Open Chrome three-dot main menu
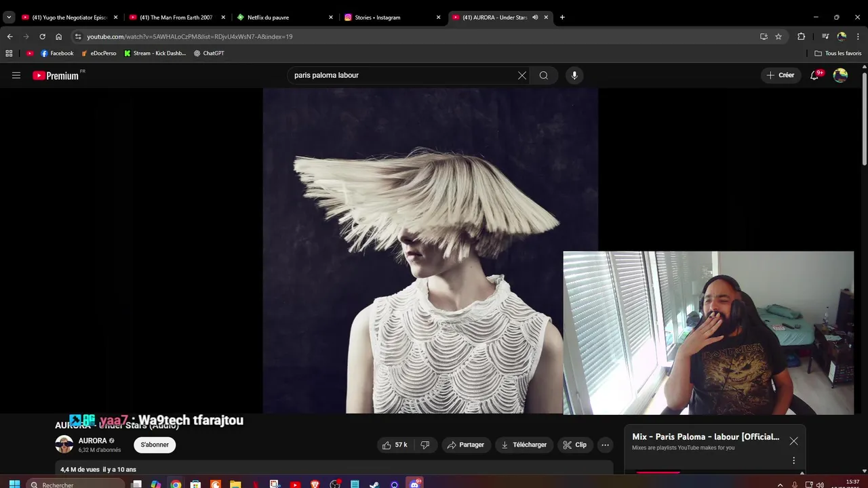868x488 pixels. pos(859,37)
